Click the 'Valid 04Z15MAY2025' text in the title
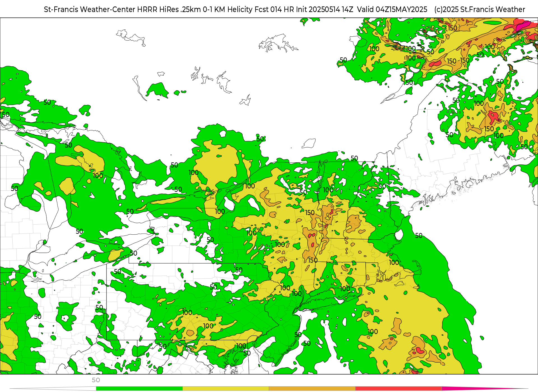538x392 pixels. pyautogui.click(x=392, y=10)
